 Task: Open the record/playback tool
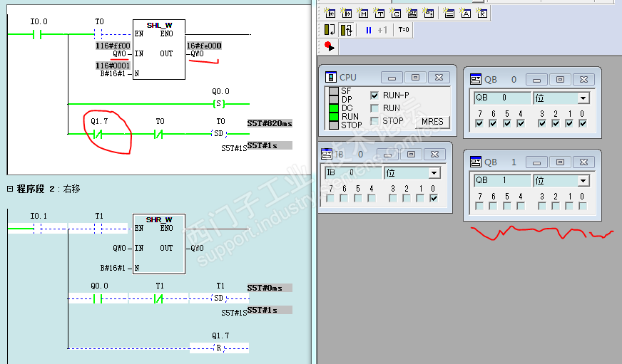point(329,46)
